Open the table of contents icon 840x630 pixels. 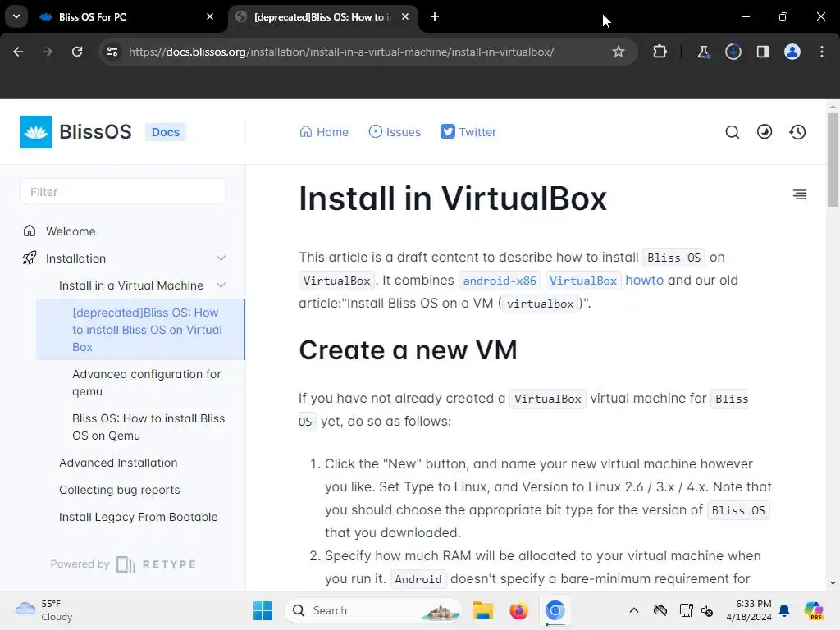click(799, 194)
